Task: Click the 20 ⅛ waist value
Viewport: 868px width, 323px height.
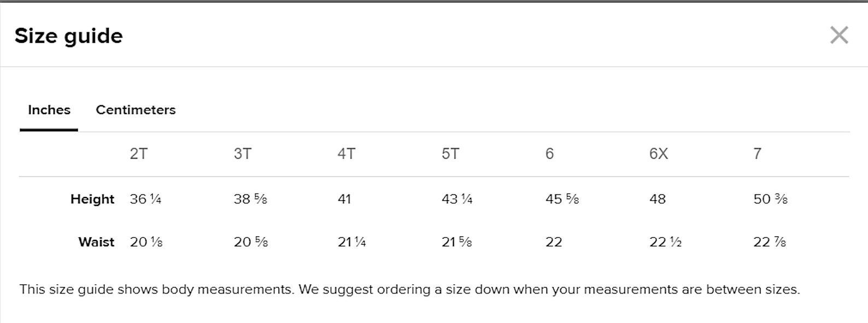Action: [x=146, y=242]
